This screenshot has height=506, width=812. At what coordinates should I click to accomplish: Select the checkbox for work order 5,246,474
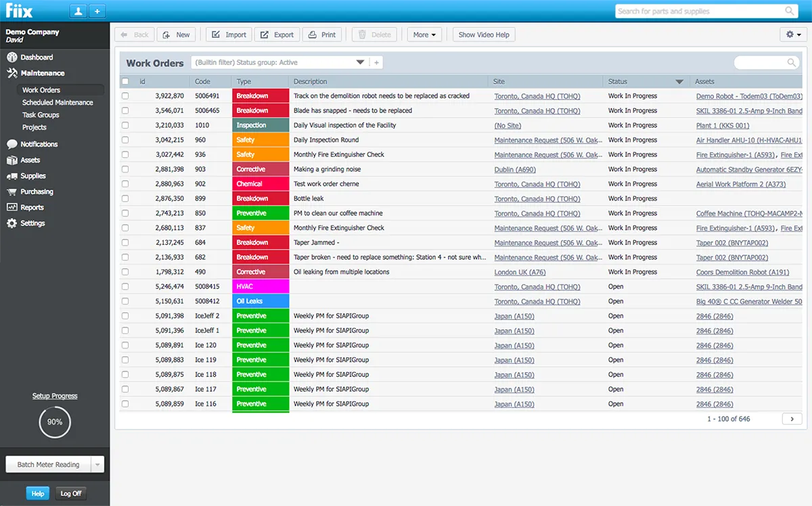[x=125, y=287]
